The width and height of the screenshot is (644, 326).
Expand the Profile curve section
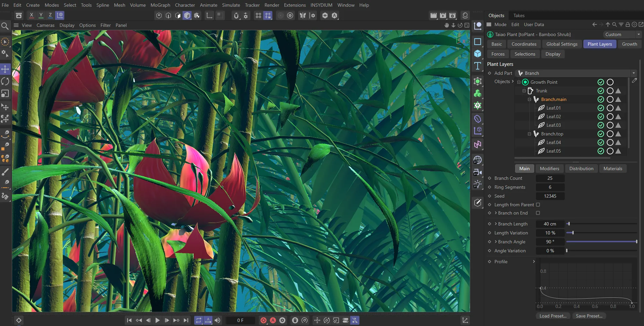coord(534,261)
